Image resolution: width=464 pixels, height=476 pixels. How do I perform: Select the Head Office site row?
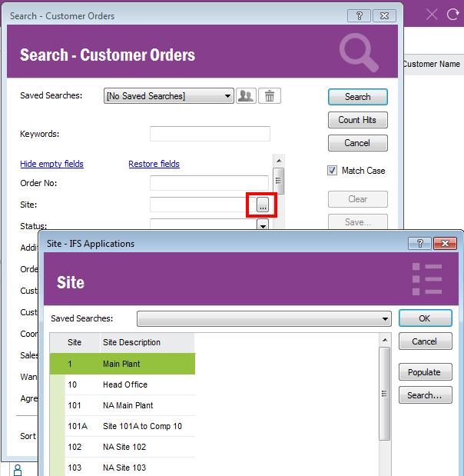tap(125, 384)
